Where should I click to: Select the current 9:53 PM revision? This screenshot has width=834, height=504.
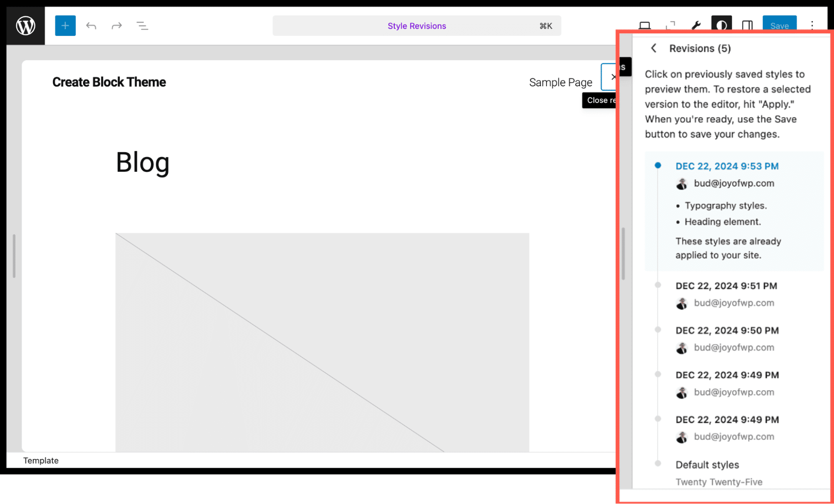click(727, 166)
